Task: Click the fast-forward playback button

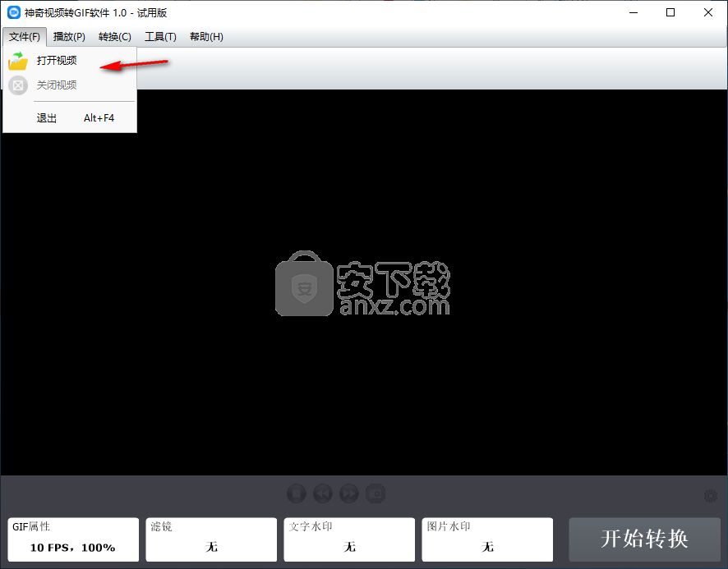Action: [349, 493]
